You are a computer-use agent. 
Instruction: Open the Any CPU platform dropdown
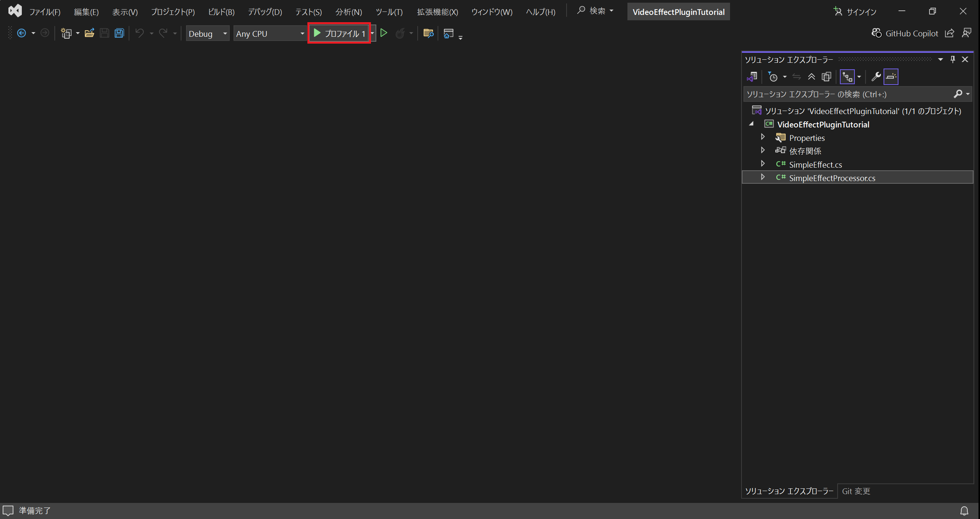270,34
